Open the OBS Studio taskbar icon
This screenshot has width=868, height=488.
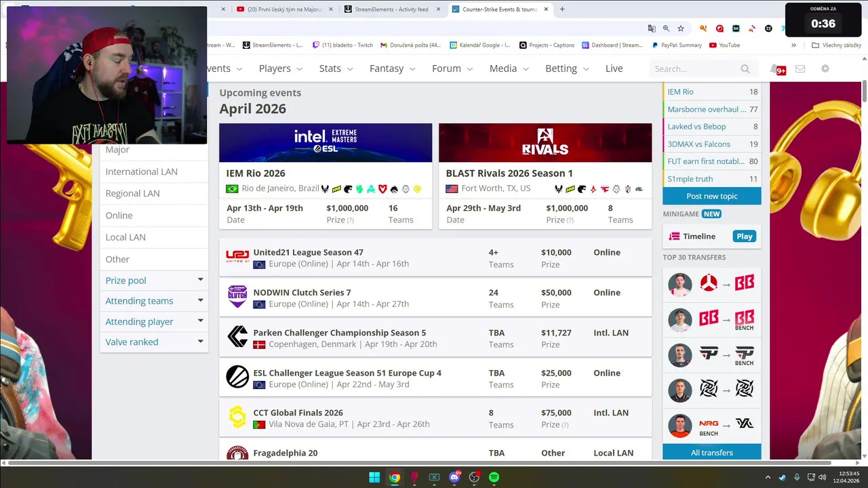(474, 477)
